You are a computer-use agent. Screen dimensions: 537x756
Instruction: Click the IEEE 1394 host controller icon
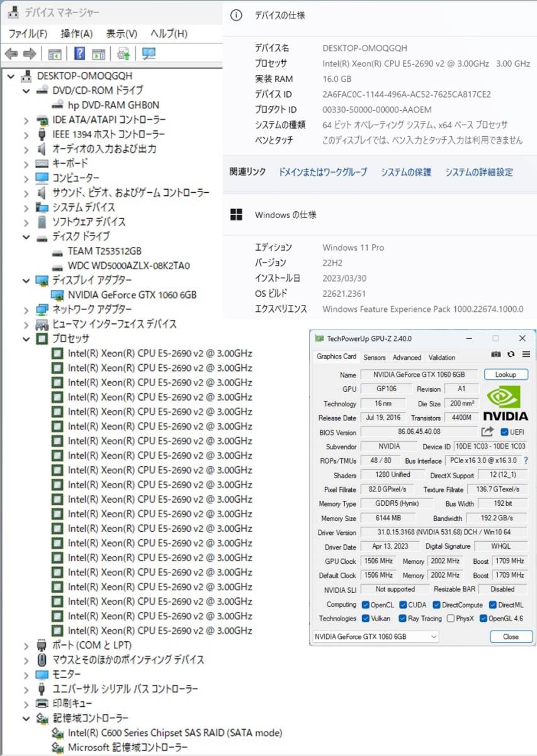pyautogui.click(x=42, y=134)
